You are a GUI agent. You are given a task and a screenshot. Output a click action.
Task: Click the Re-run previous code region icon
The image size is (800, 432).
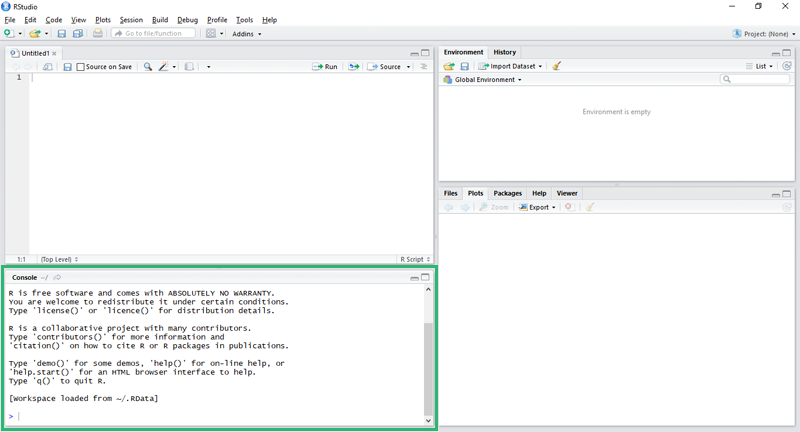pyautogui.click(x=354, y=67)
